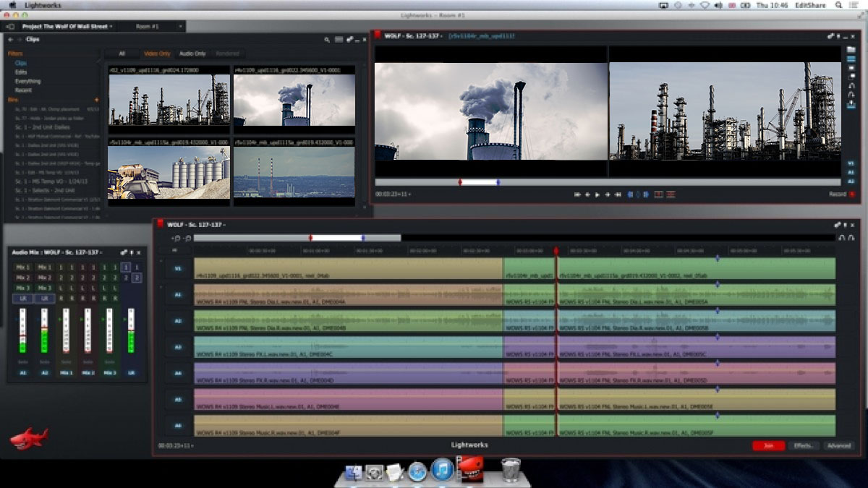Select the Video Only tab
The image size is (868, 488).
click(157, 53)
